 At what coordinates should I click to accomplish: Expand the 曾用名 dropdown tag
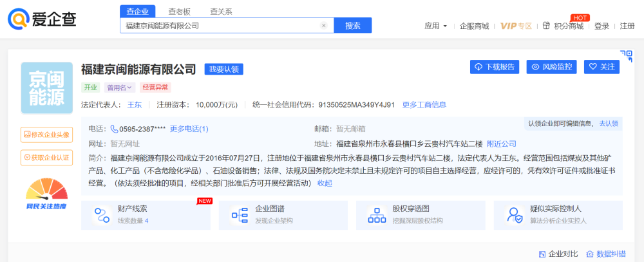coord(120,88)
